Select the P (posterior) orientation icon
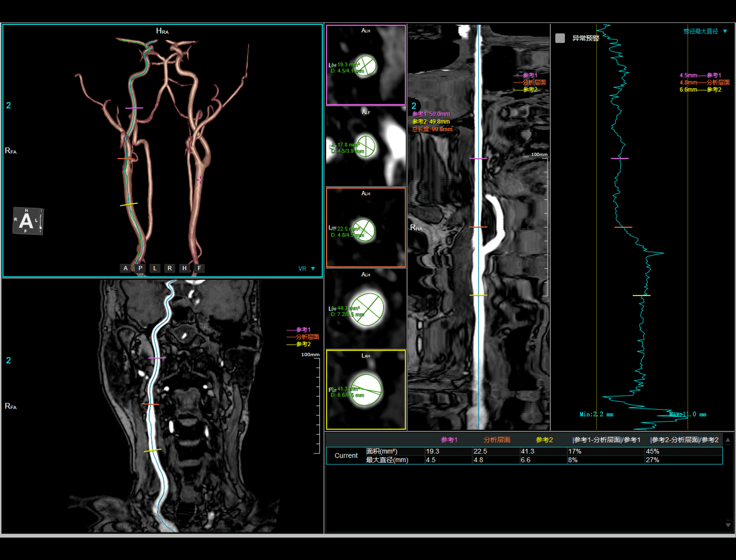Viewport: 736px width, 560px height. pyautogui.click(x=140, y=268)
